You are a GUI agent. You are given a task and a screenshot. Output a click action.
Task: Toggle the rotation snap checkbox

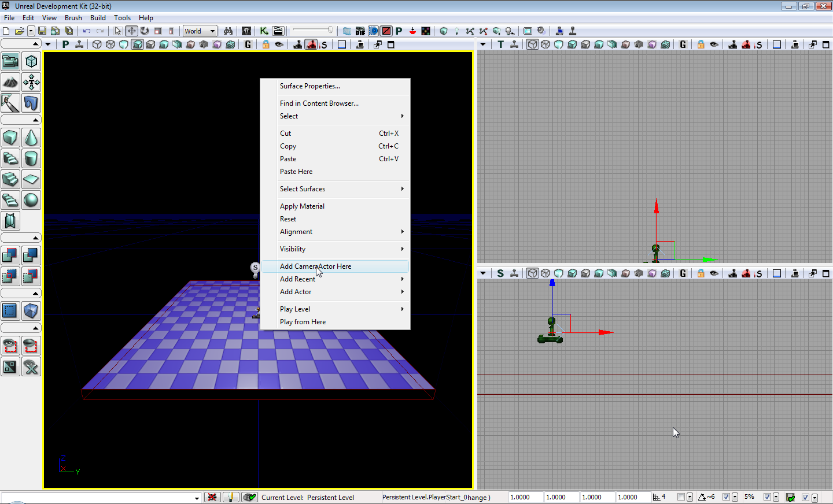click(726, 497)
